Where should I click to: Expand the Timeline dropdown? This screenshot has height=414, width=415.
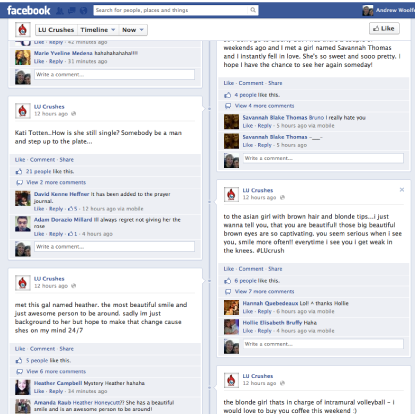tap(97, 30)
